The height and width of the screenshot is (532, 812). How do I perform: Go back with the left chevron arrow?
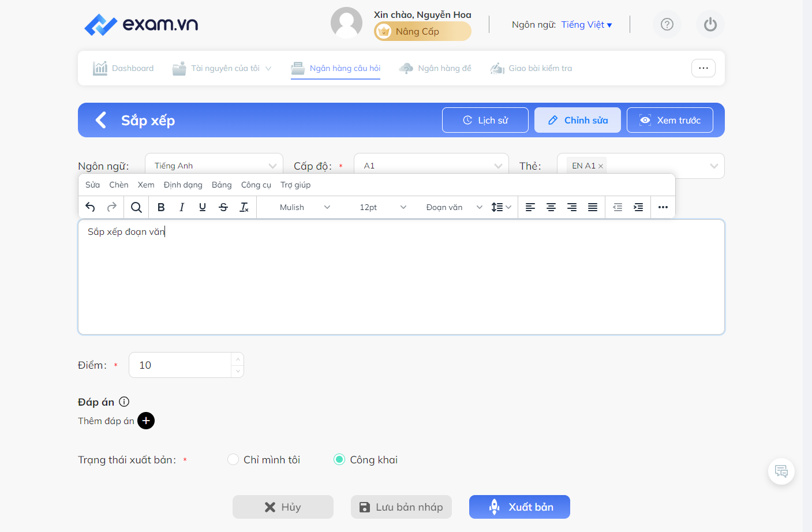point(101,120)
